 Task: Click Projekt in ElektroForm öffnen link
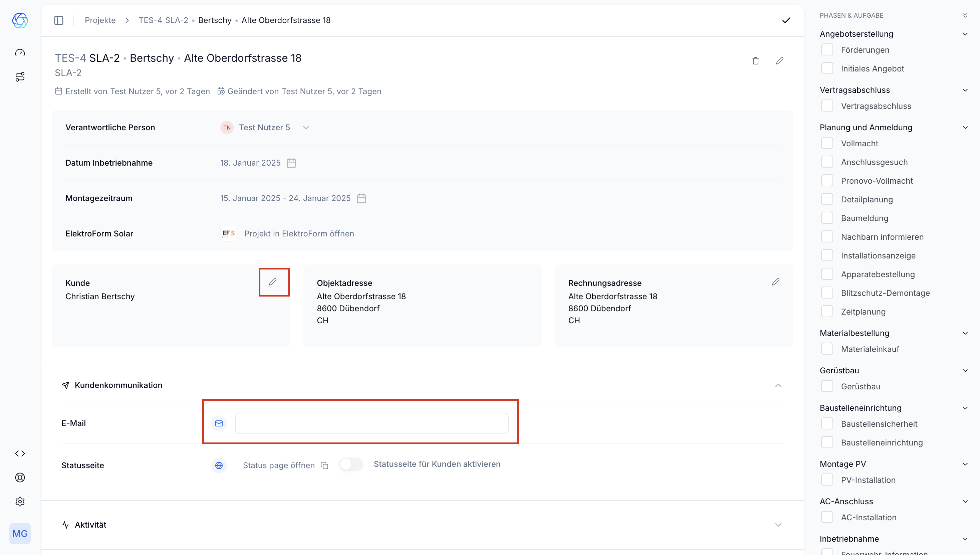(299, 234)
